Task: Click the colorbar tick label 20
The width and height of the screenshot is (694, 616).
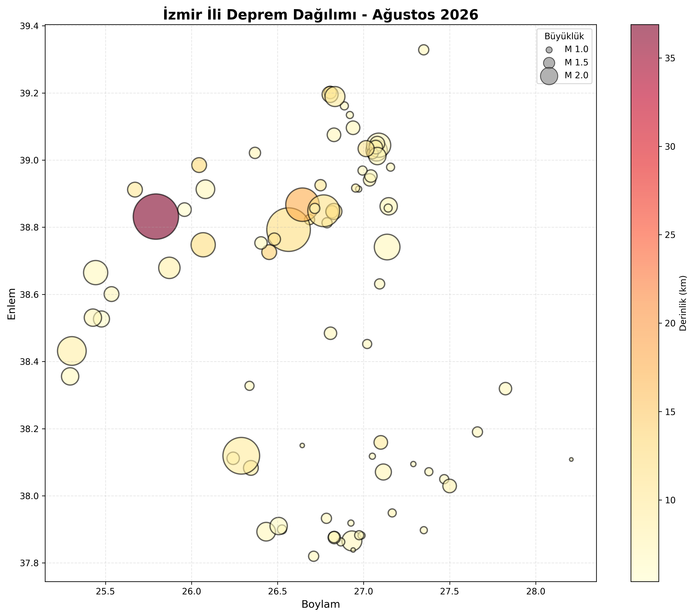Action: pos(670,323)
